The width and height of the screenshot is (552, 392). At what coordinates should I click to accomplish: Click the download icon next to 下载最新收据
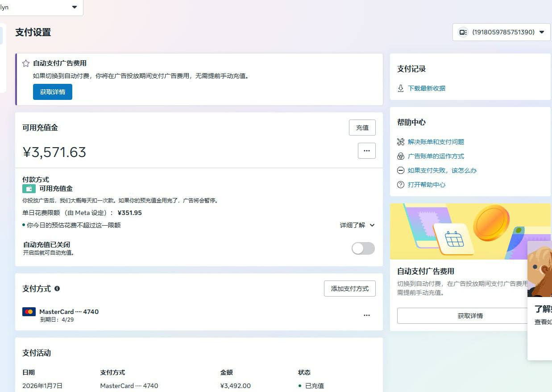(x=400, y=88)
